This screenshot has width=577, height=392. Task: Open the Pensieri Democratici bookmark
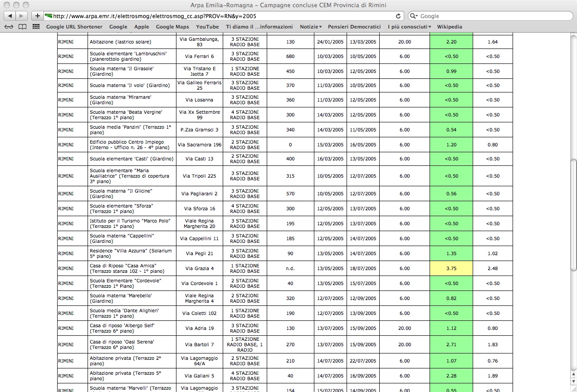pos(354,27)
